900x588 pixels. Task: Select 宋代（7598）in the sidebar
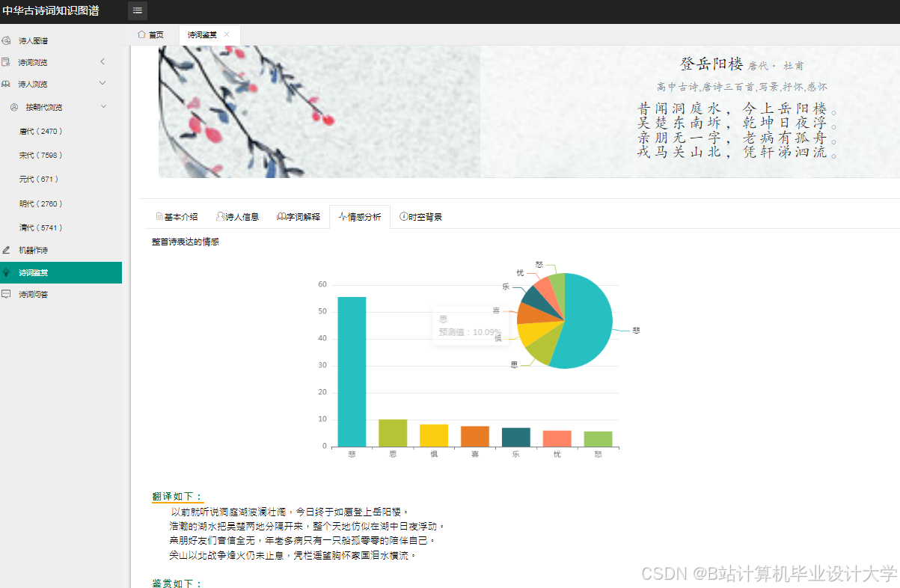click(x=42, y=155)
